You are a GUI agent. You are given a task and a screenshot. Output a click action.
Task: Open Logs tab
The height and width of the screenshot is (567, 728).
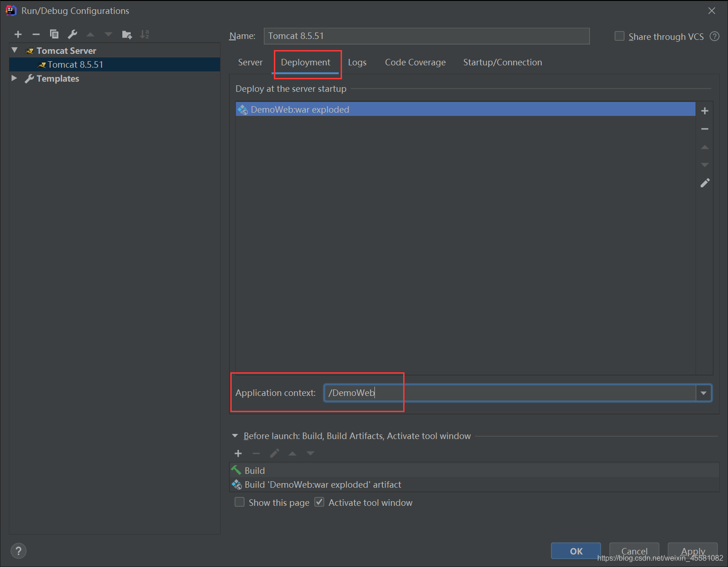(357, 62)
